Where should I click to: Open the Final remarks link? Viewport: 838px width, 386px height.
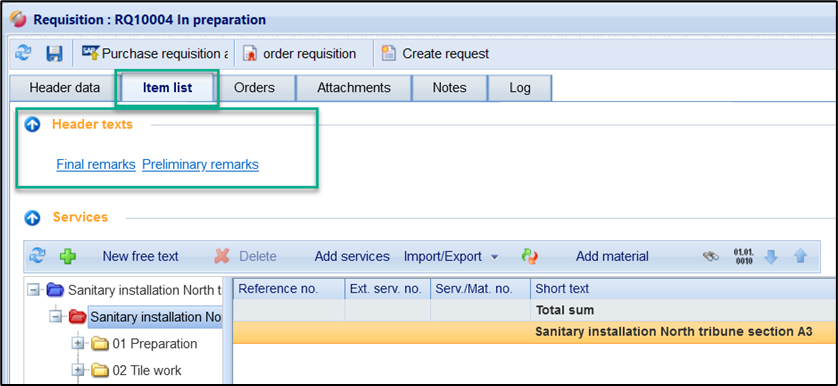point(96,165)
